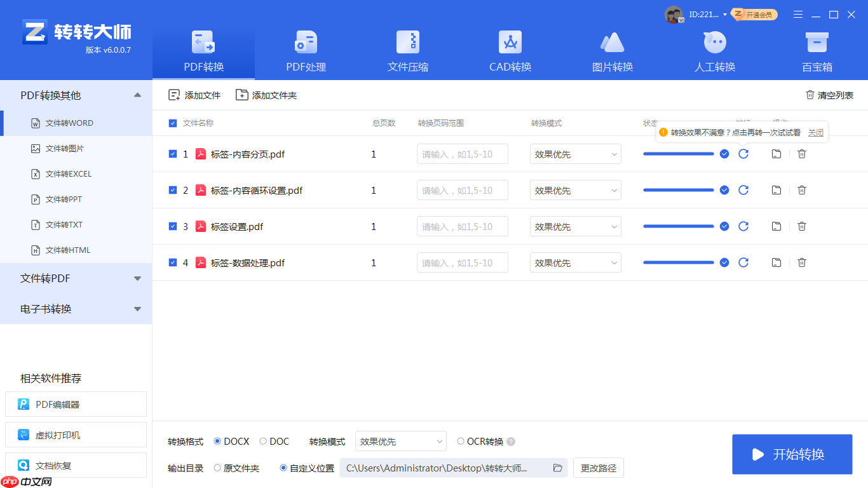Open the PDF编辑器 recommended software
The width and height of the screenshot is (868, 488).
(76, 404)
